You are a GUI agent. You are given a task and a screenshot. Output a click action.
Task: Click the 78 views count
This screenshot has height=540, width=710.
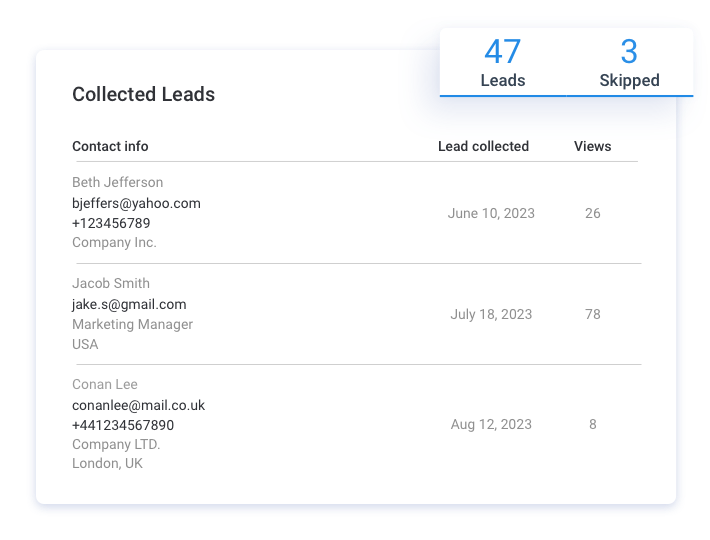point(592,314)
